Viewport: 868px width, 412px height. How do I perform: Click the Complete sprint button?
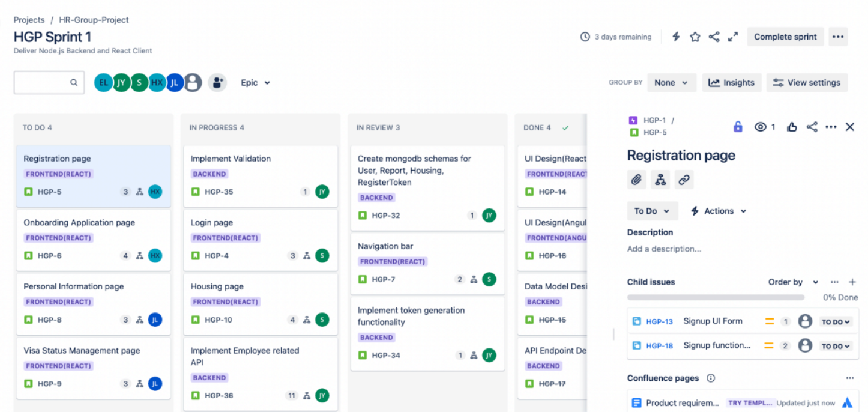pyautogui.click(x=785, y=37)
